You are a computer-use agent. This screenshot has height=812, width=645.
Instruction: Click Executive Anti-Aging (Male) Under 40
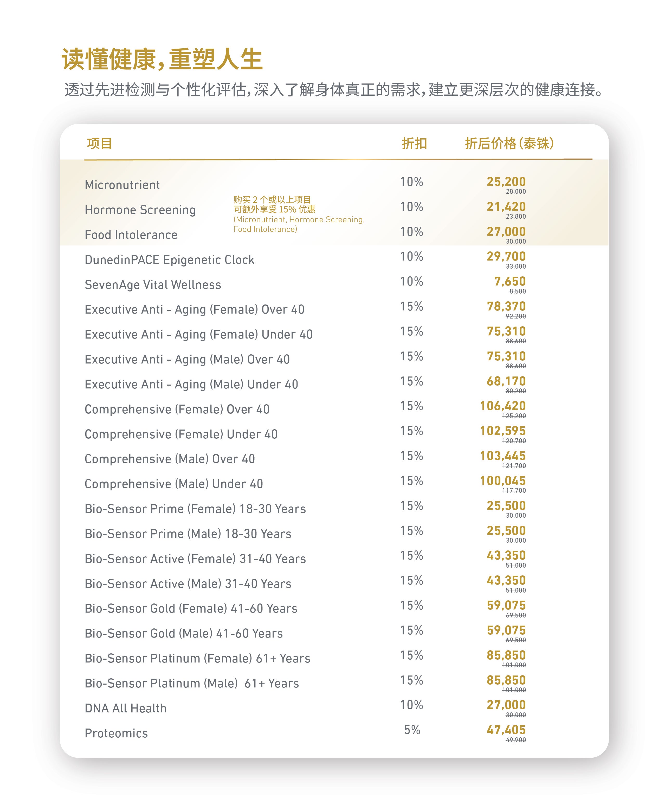click(191, 385)
